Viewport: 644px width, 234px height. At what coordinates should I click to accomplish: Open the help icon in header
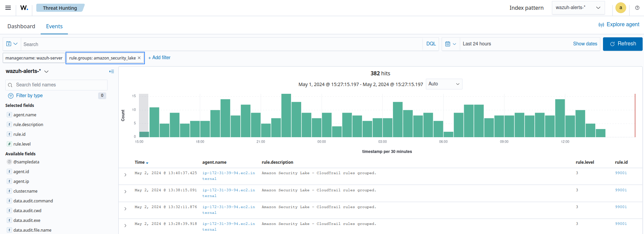(637, 8)
